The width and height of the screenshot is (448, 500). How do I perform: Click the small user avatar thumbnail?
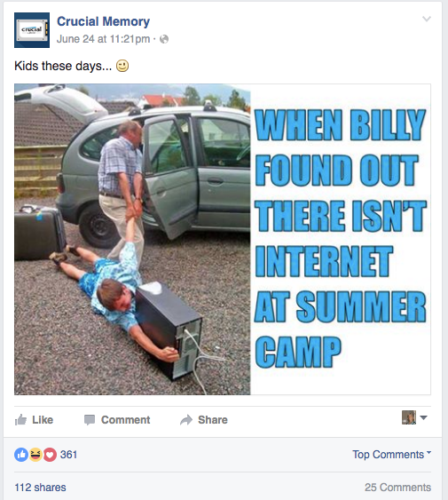[409, 417]
